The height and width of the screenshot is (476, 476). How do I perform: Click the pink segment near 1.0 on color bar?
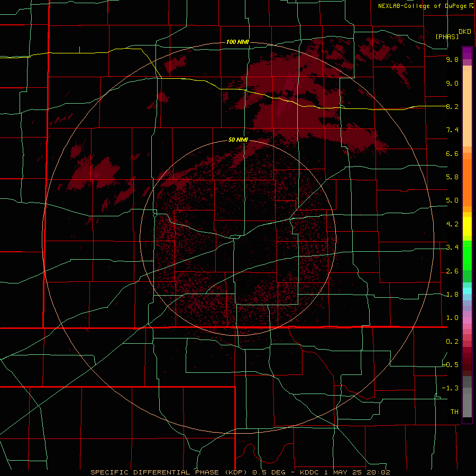(x=467, y=321)
